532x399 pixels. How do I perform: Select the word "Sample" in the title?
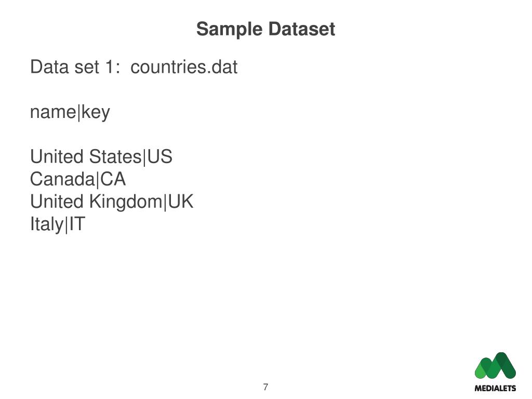coord(230,30)
